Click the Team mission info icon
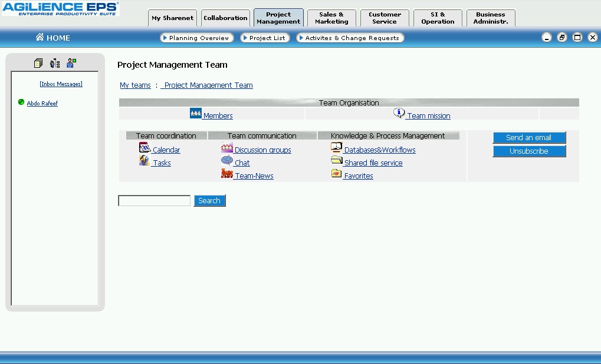601x364 pixels. pyautogui.click(x=399, y=113)
